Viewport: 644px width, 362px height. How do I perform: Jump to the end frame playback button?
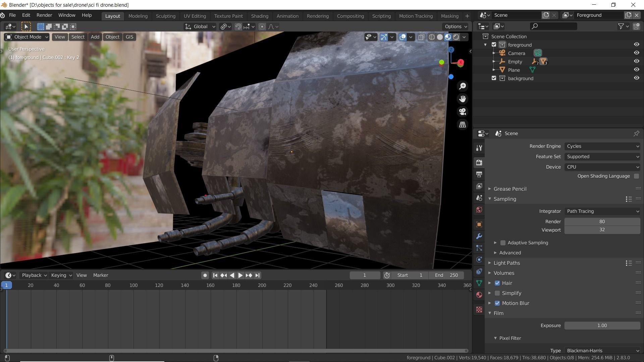click(x=257, y=275)
